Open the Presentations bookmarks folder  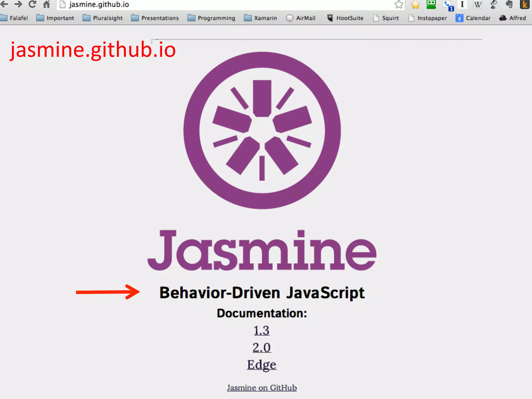coord(155,18)
